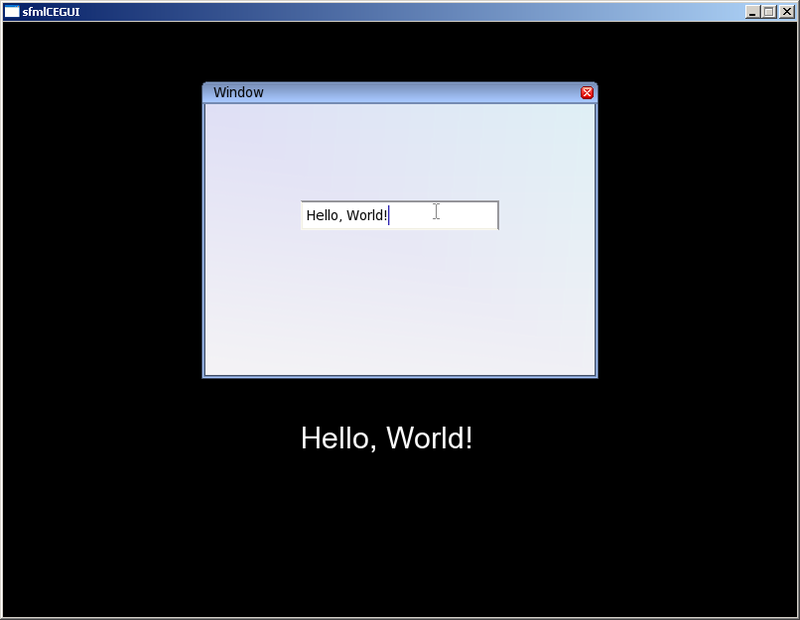The image size is (800, 620).
Task: Click the empty area above the edit box
Action: pyautogui.click(x=400, y=150)
